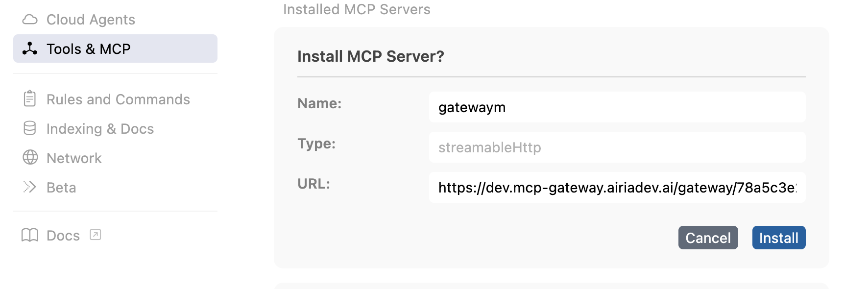
Task: Edit the Name field containing gatewaym
Action: click(617, 107)
